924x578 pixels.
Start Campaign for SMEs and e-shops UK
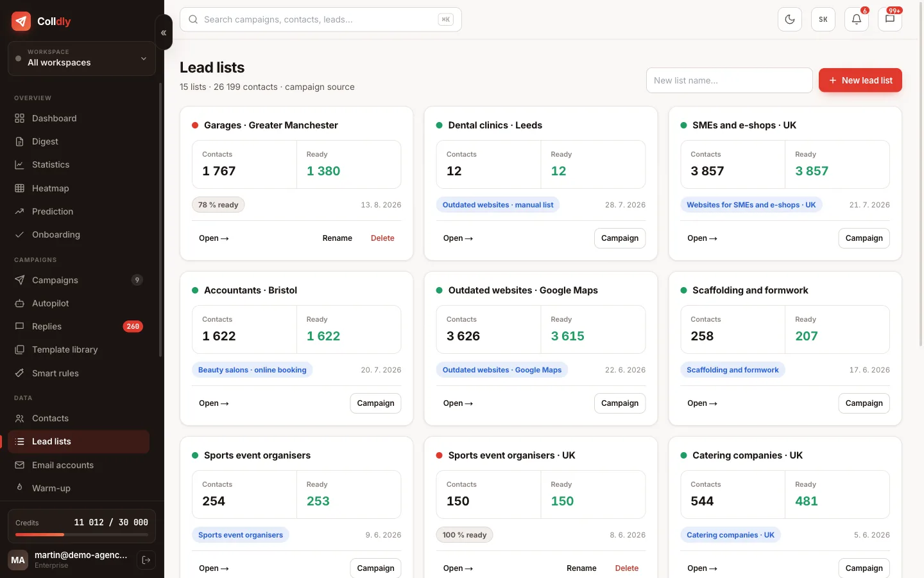tap(864, 238)
